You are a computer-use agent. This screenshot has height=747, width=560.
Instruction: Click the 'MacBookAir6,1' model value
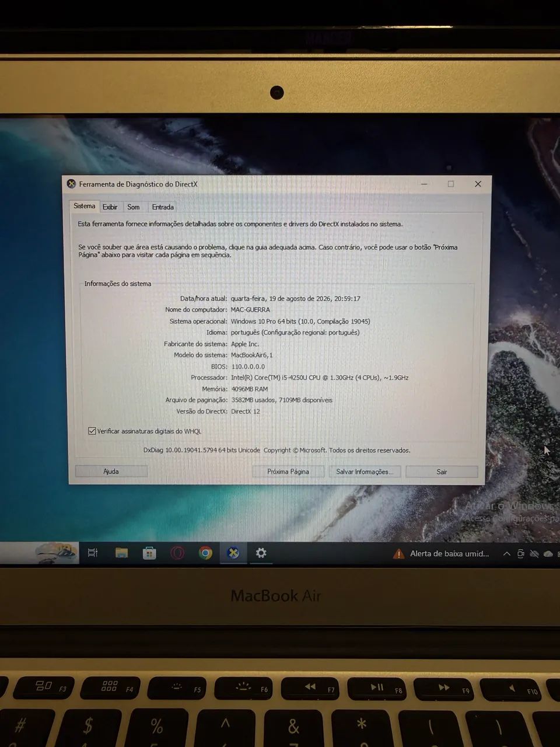[x=251, y=355]
